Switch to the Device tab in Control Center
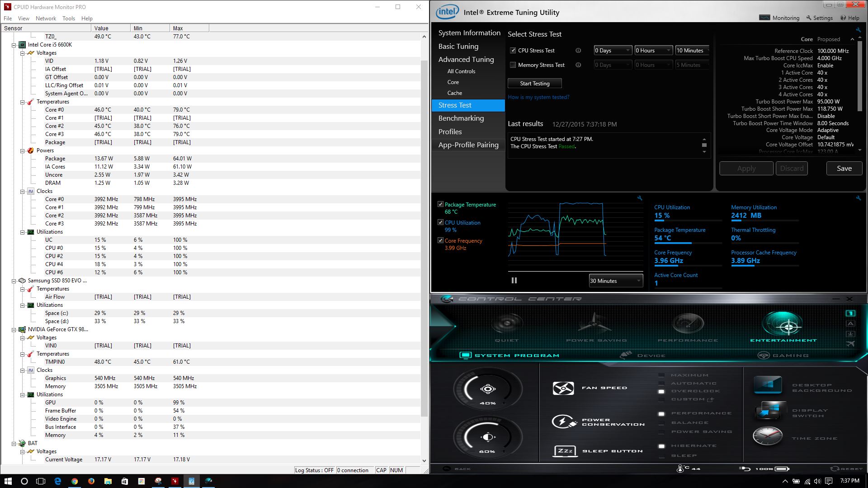Screen dimensions: 868x488 pyautogui.click(x=642, y=355)
